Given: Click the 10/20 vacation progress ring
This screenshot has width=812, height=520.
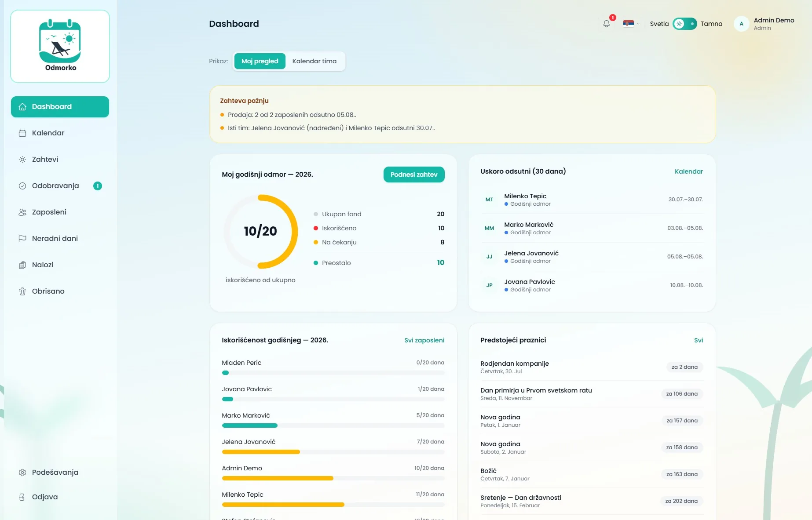Looking at the screenshot, I should (x=260, y=232).
